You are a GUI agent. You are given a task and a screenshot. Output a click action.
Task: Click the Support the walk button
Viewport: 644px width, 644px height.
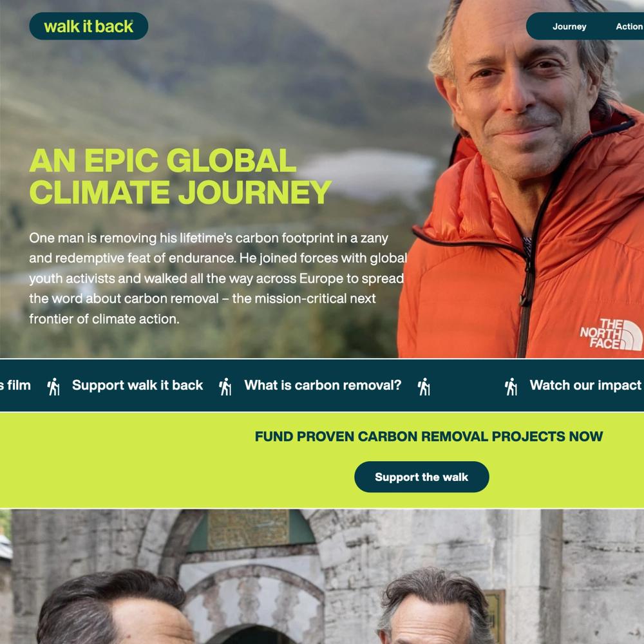421,477
